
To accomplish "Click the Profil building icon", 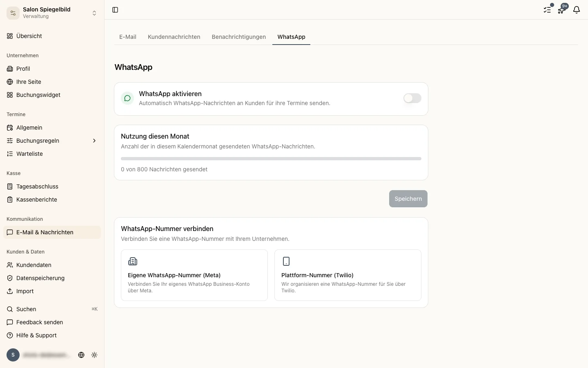I will coord(10,69).
